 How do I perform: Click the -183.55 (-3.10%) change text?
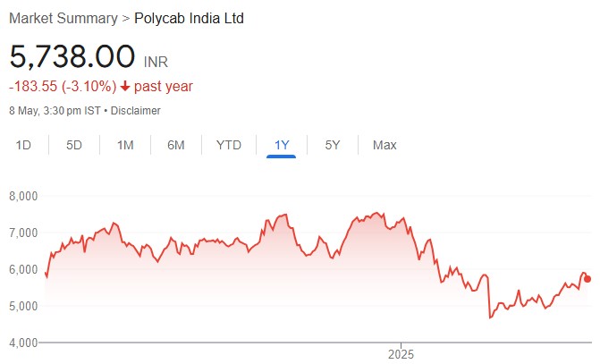click(x=63, y=87)
